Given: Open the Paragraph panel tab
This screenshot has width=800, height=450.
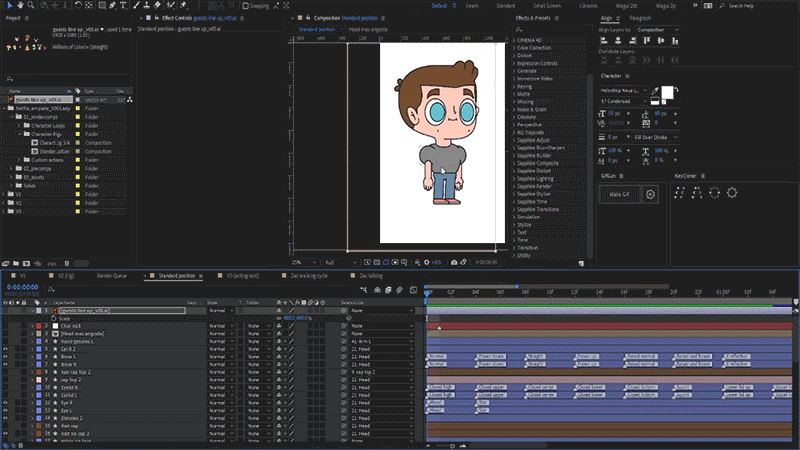Looking at the screenshot, I should coord(641,18).
